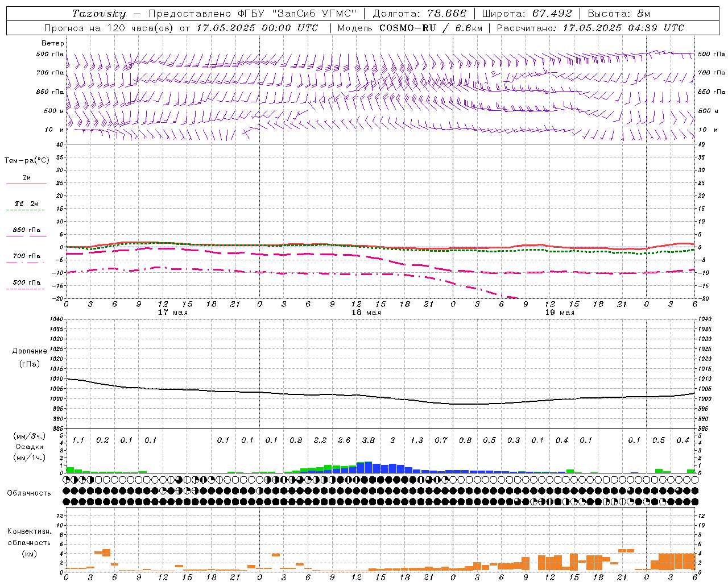The width and height of the screenshot is (728, 582).
Task: Click the 0.7 precipitation total value
Action: pos(441,440)
